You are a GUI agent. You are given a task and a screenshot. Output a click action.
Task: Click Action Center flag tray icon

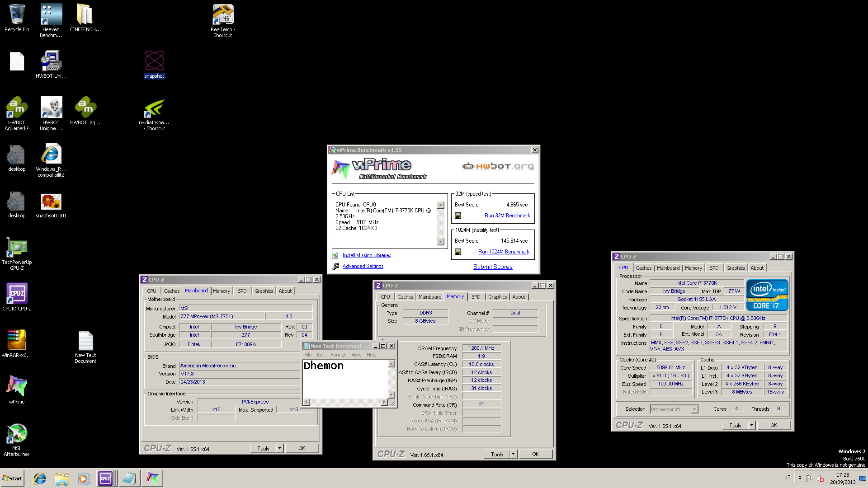pos(810,478)
